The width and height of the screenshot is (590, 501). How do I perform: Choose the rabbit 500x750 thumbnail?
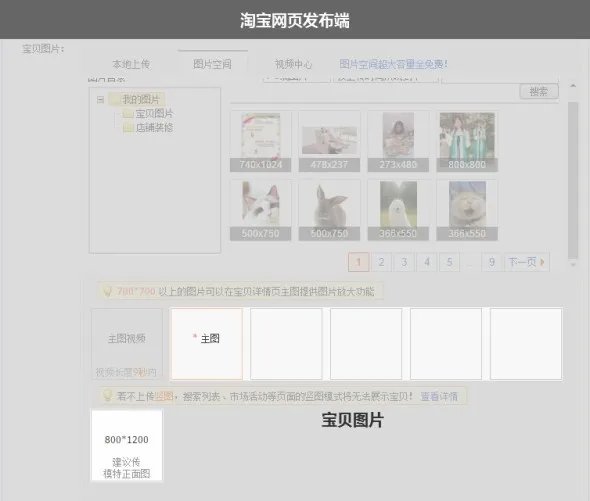pyautogui.click(x=329, y=210)
